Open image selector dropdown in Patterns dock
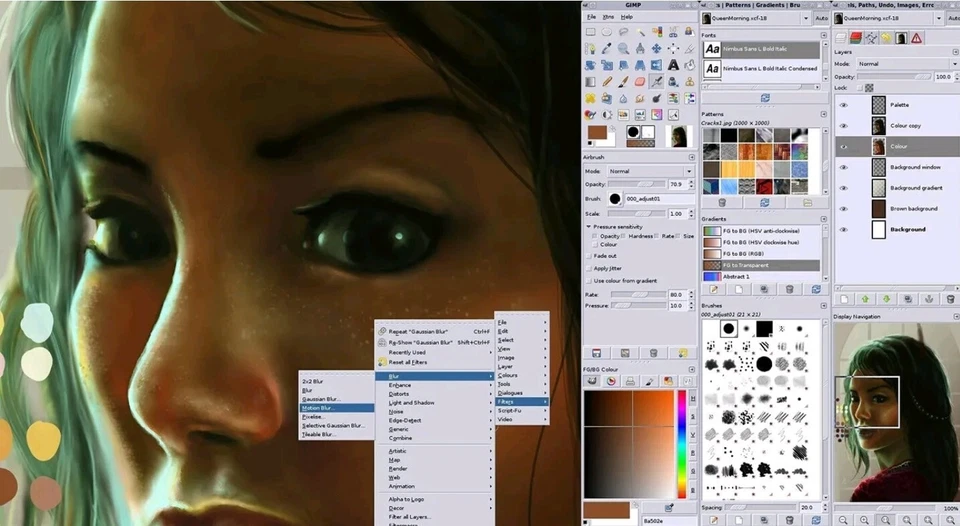 coord(756,18)
